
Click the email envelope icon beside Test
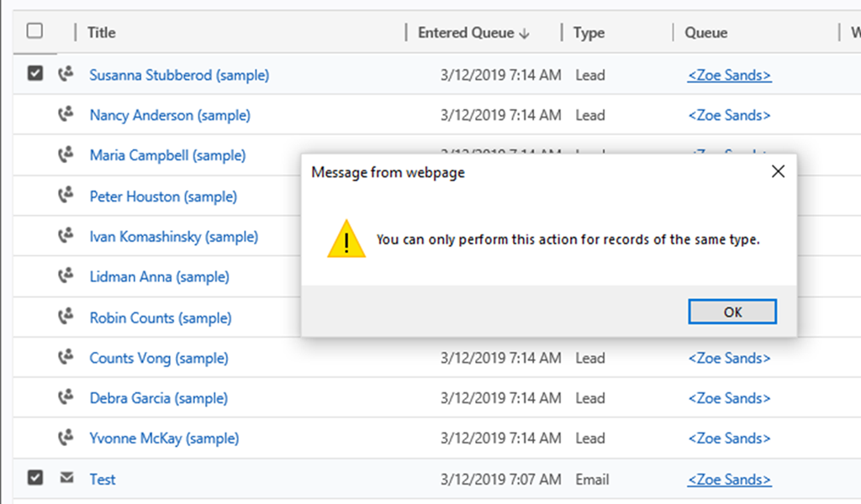click(66, 479)
